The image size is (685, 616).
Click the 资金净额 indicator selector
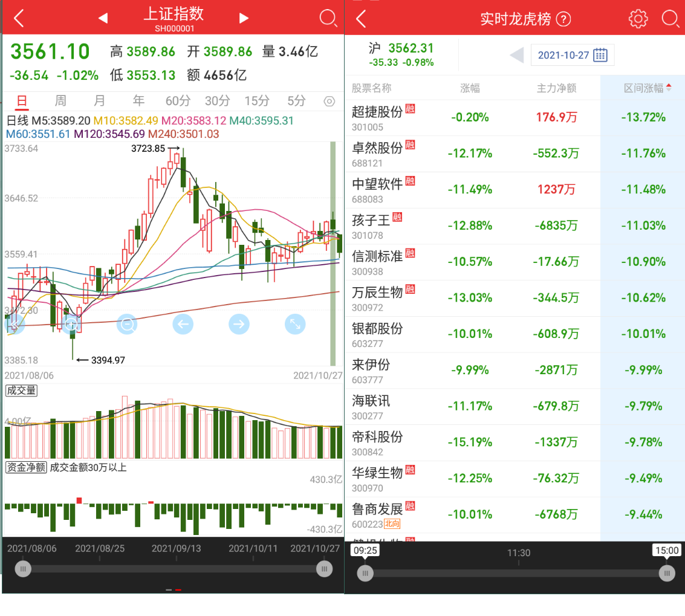click(26, 467)
